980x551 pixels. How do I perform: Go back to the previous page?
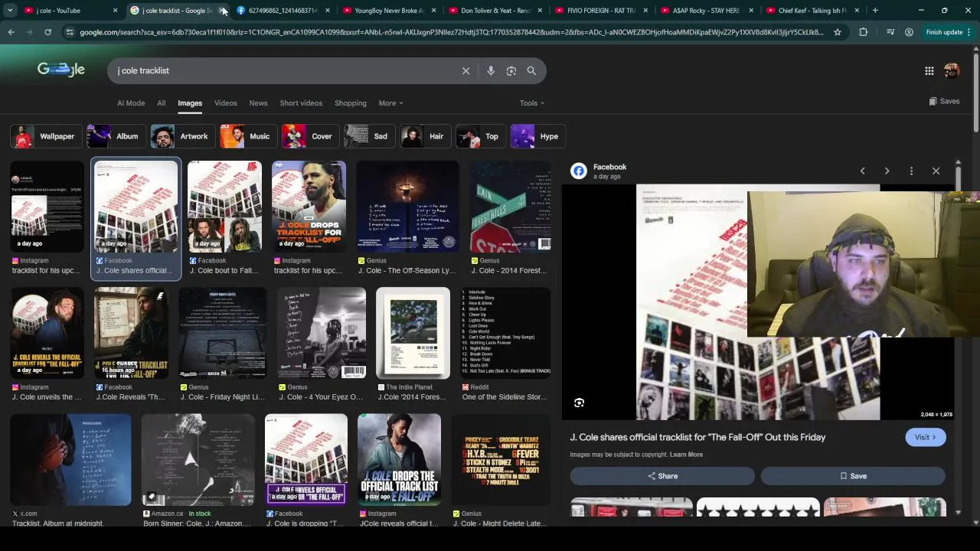(11, 32)
